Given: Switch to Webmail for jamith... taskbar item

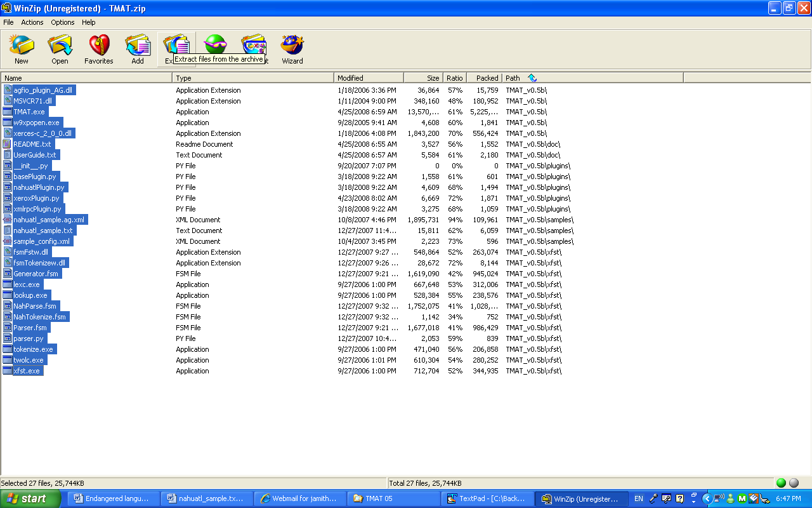Looking at the screenshot, I should 300,498.
